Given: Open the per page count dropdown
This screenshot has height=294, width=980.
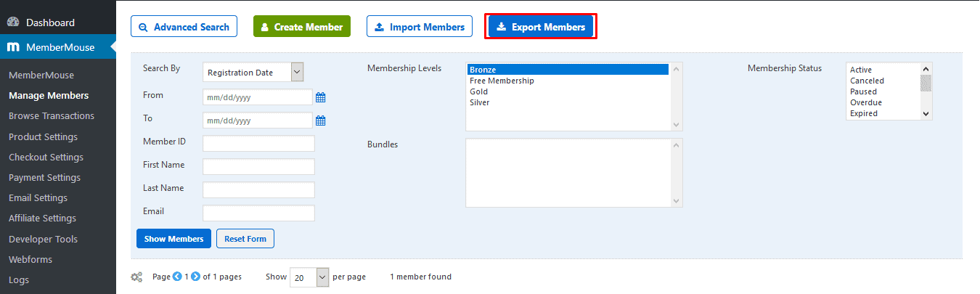Looking at the screenshot, I should [x=323, y=277].
